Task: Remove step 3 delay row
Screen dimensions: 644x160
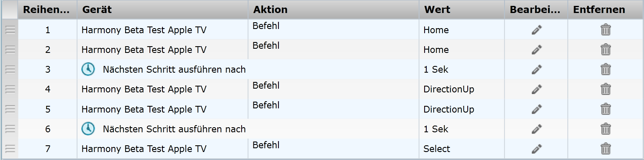Action: [605, 69]
